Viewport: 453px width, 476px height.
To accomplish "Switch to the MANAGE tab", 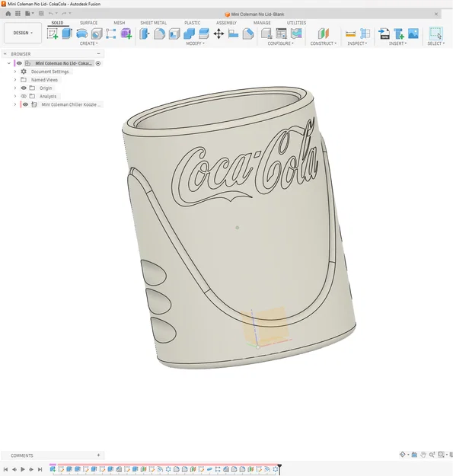I will [x=262, y=23].
